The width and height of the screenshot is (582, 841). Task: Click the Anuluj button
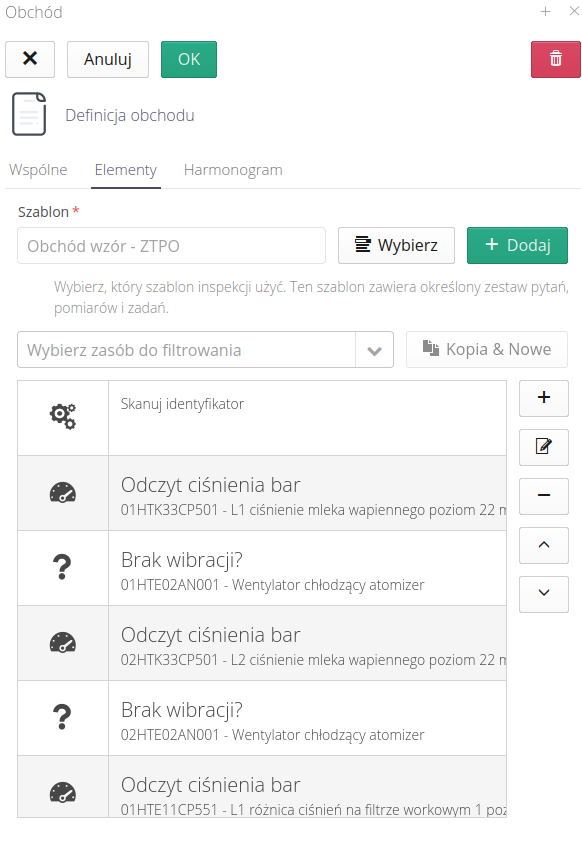coord(107,59)
